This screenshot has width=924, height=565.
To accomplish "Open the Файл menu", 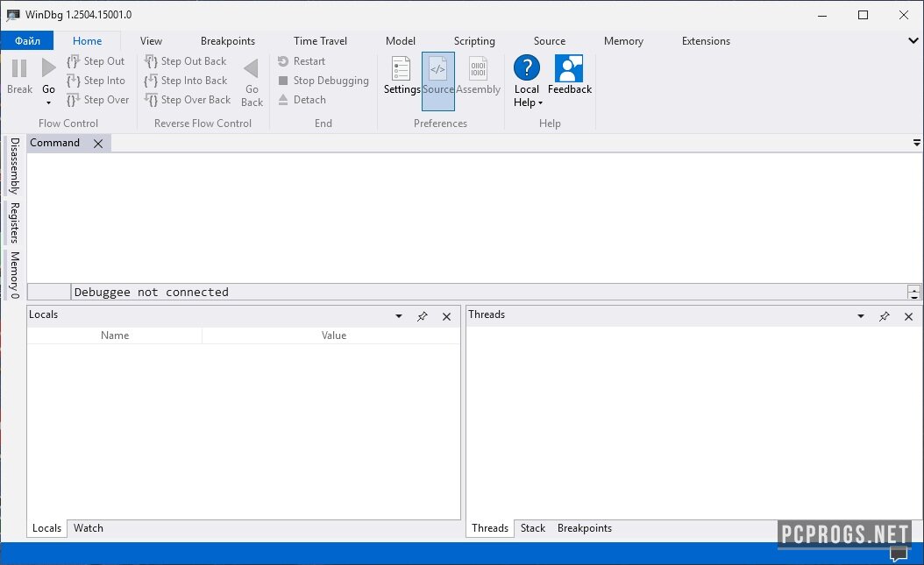I will (x=27, y=40).
